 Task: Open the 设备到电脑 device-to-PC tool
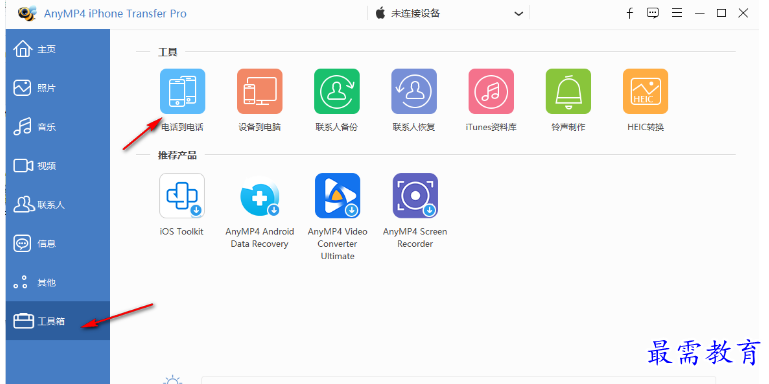259,92
